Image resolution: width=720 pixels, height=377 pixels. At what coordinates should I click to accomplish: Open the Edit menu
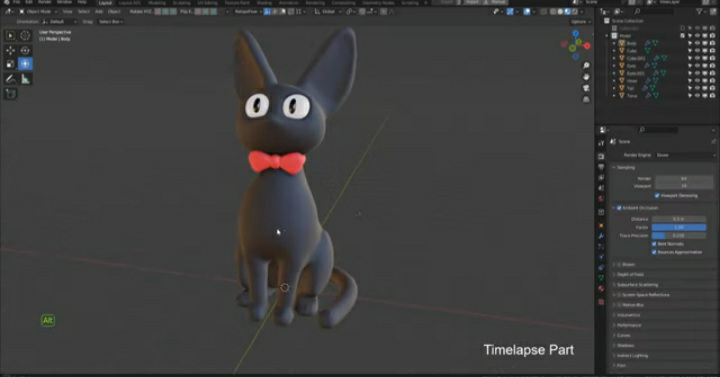point(28,2)
